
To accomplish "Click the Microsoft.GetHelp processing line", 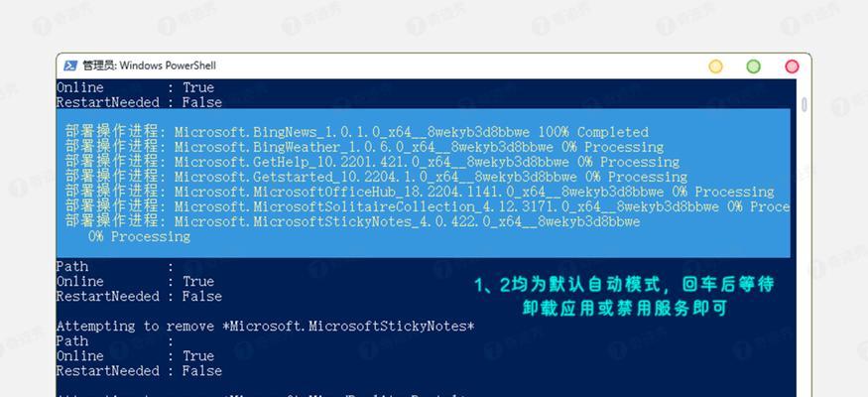I will [373, 162].
